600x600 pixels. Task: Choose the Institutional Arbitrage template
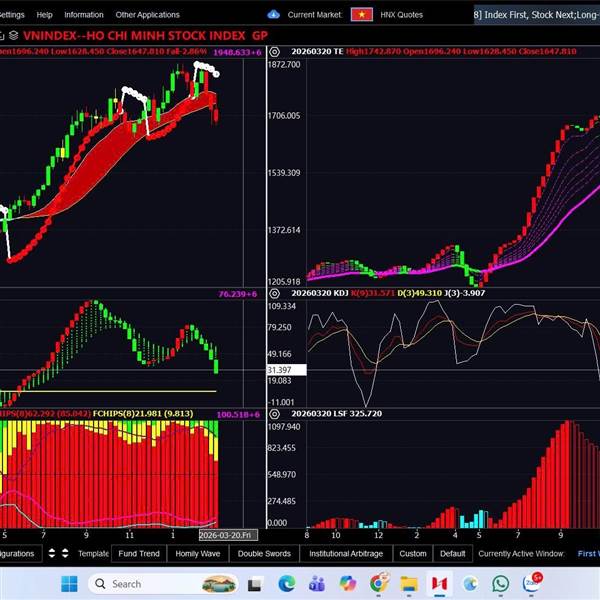pos(344,553)
